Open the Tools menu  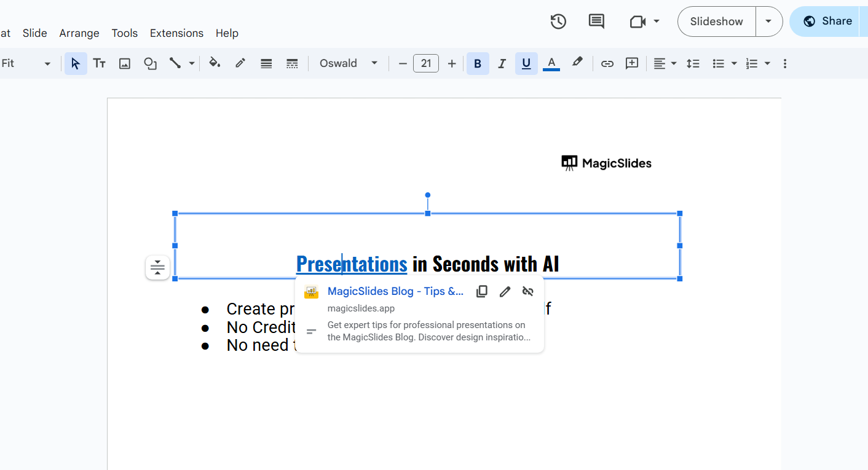125,33
